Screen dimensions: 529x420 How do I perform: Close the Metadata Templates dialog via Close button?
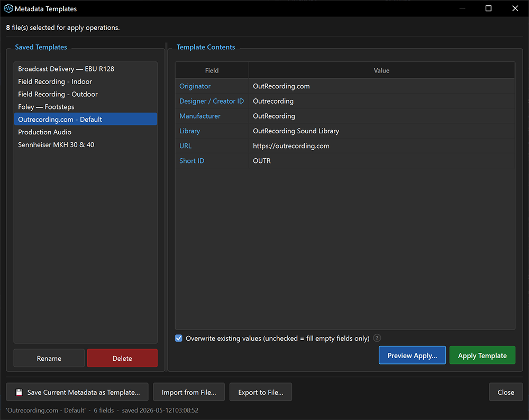coord(506,392)
